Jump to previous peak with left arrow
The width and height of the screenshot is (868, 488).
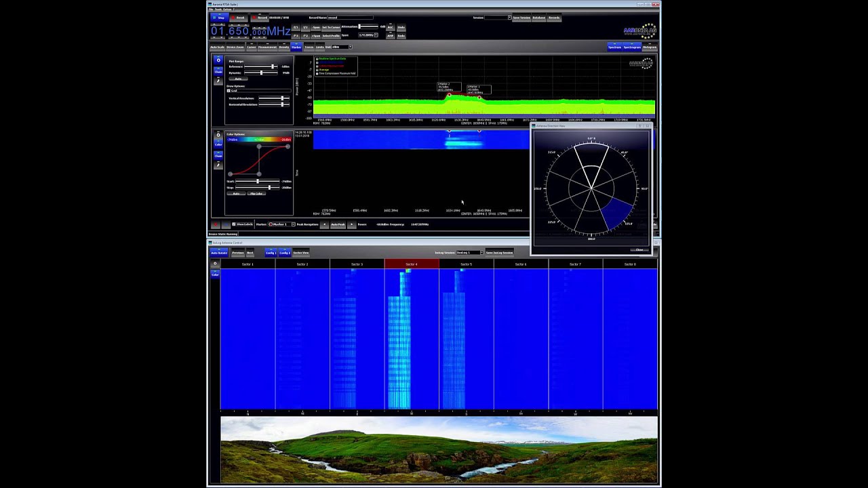(x=324, y=224)
